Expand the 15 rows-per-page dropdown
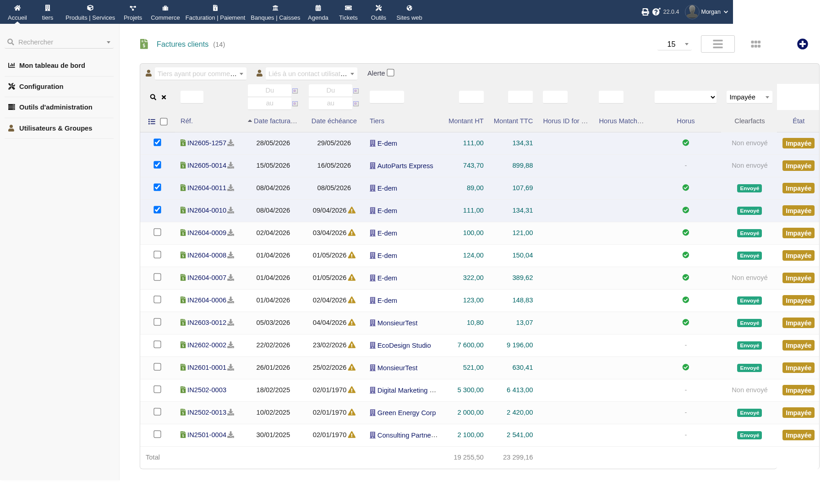The image size is (837, 504). point(674,44)
